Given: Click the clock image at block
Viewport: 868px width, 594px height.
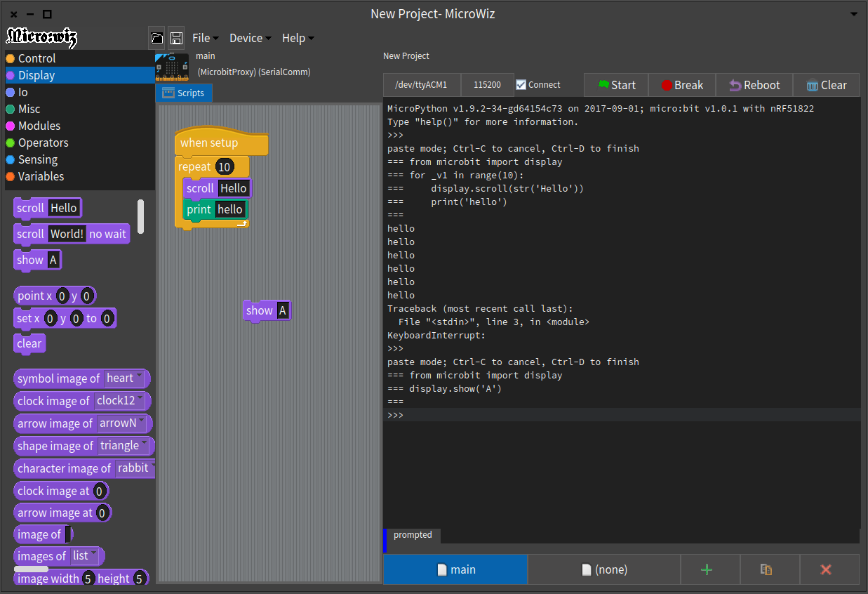Looking at the screenshot, I should 61,491.
